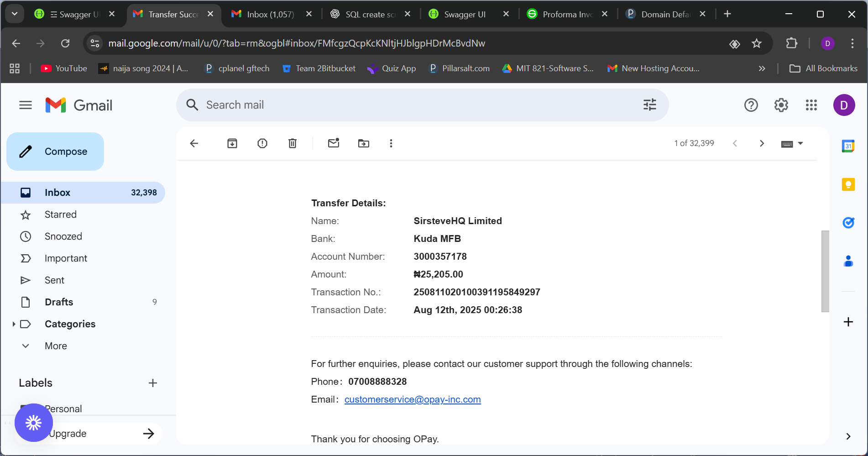Screen dimensions: 868x456
Task: Show search options filter
Action: (x=650, y=105)
